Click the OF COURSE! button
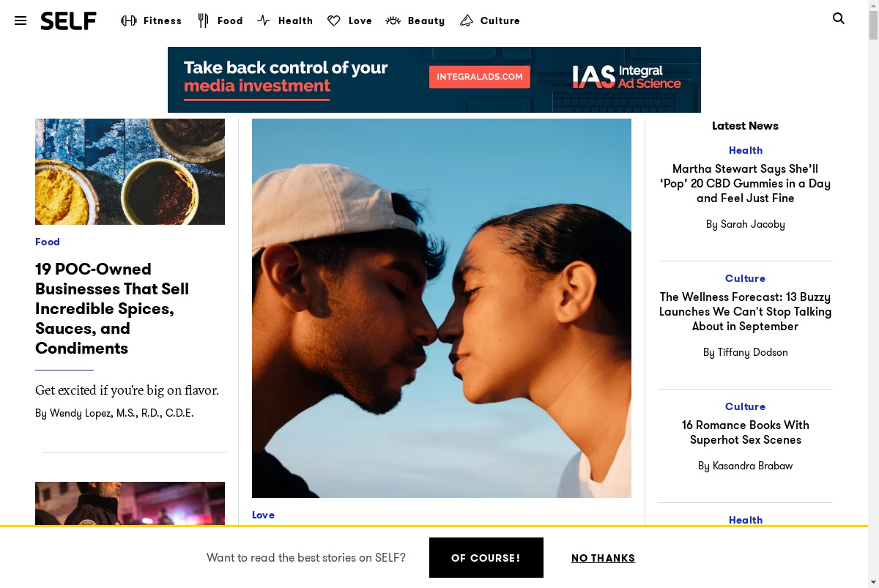 tap(486, 558)
